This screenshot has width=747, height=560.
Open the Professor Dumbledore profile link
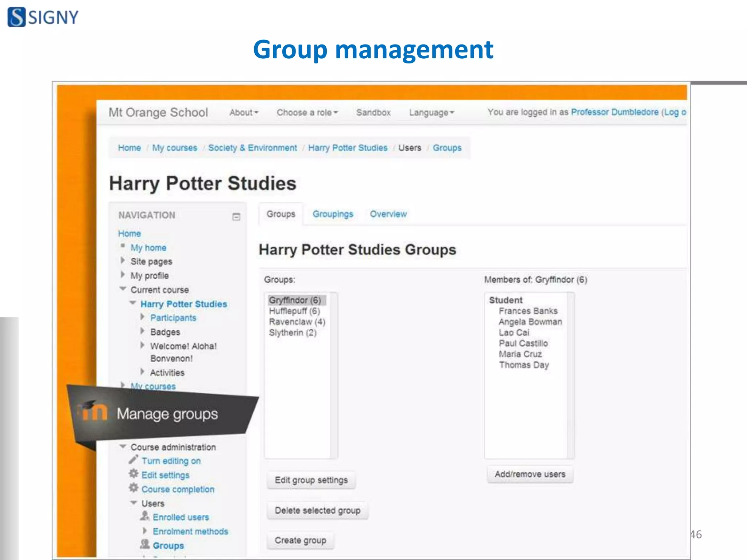615,112
